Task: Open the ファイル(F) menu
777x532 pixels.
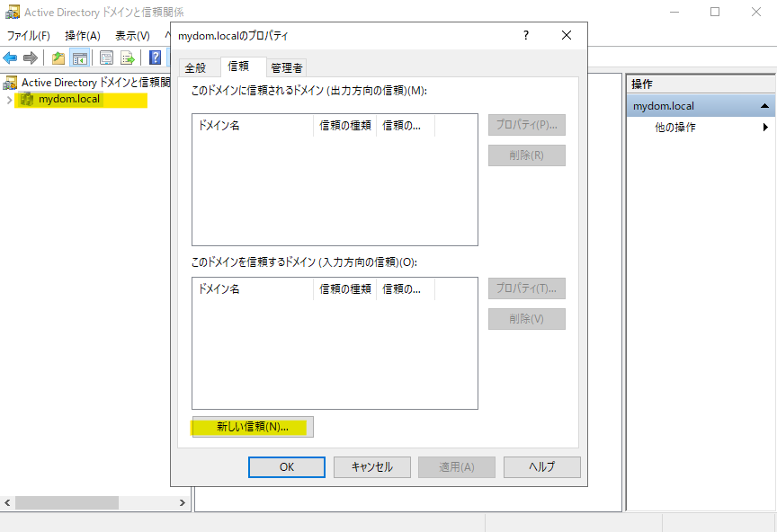Action: click(29, 36)
